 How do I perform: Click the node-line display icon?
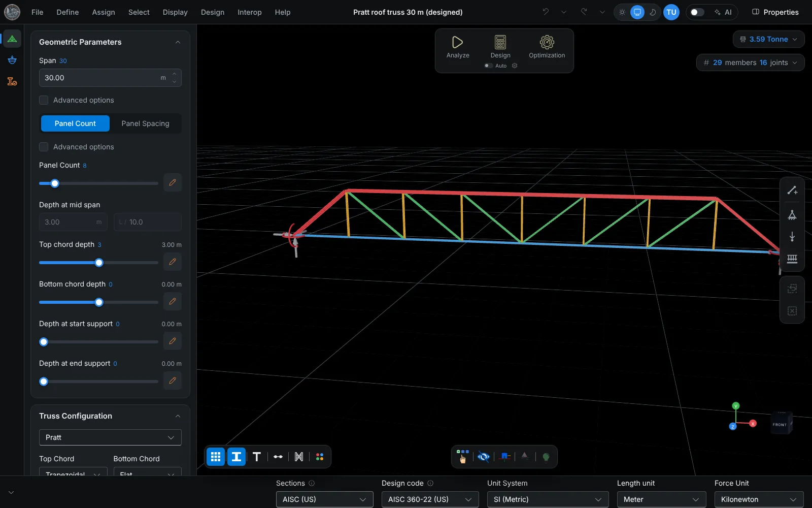(x=278, y=457)
